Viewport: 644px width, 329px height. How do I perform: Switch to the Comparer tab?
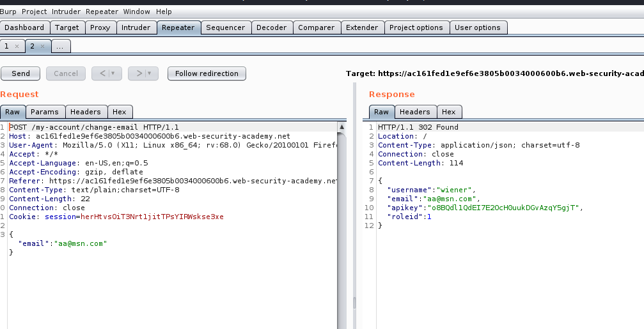(x=317, y=27)
